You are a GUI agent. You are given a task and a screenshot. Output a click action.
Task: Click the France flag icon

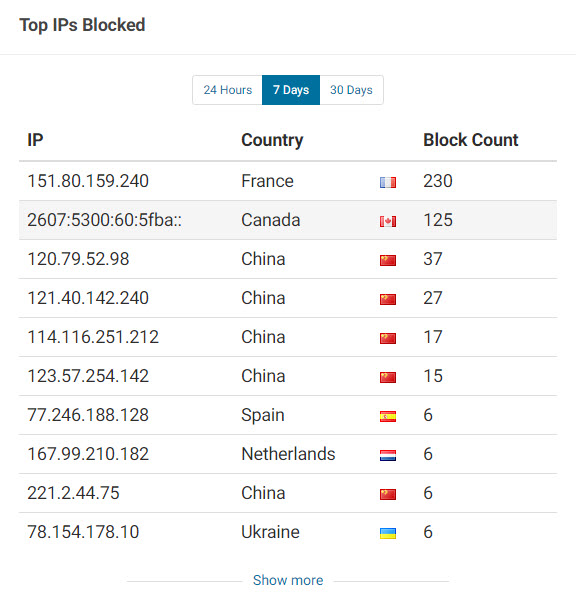pyautogui.click(x=388, y=182)
